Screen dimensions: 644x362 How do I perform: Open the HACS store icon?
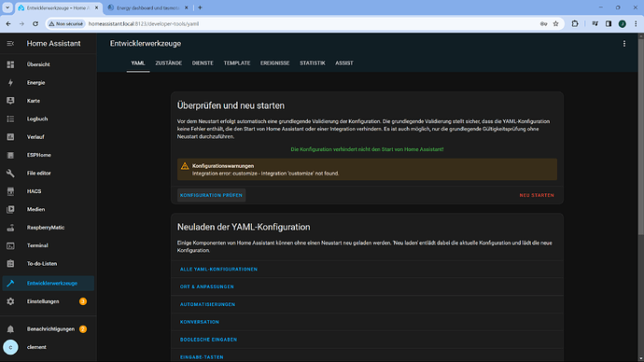(10, 191)
